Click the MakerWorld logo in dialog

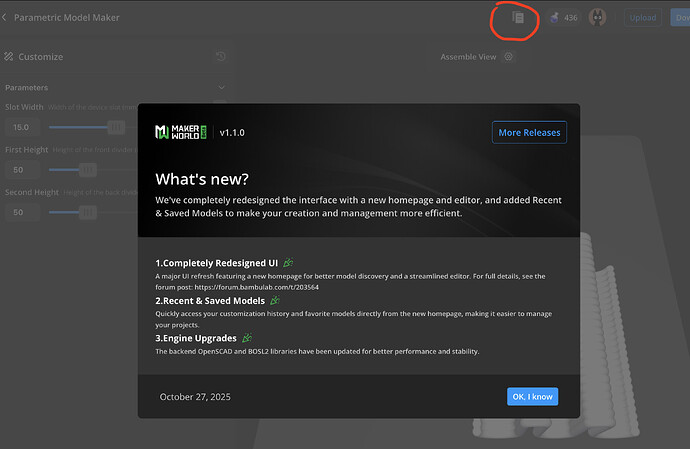pyautogui.click(x=181, y=132)
